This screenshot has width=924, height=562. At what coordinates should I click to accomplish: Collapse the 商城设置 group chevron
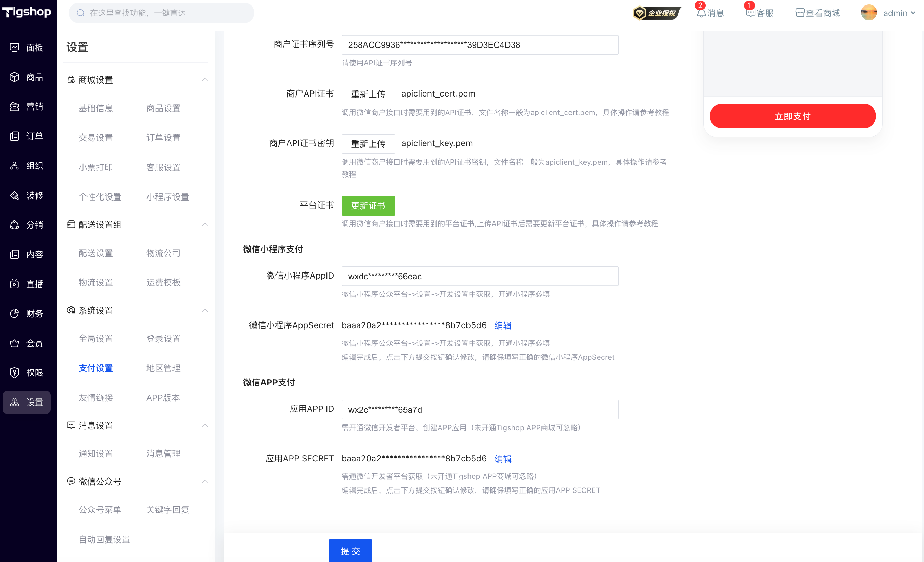[x=205, y=79]
